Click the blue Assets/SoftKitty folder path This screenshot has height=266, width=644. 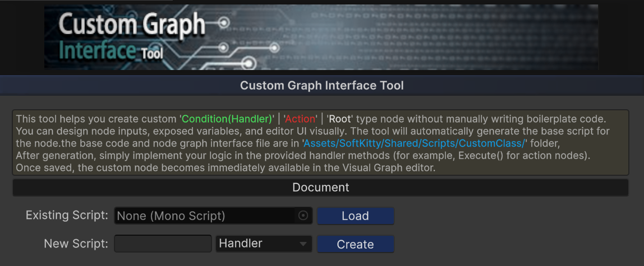point(415,143)
